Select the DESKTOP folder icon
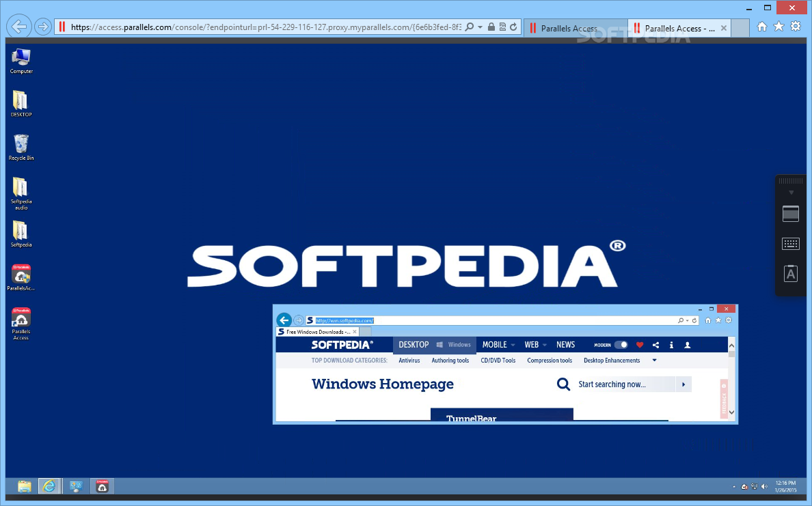 pos(21,104)
